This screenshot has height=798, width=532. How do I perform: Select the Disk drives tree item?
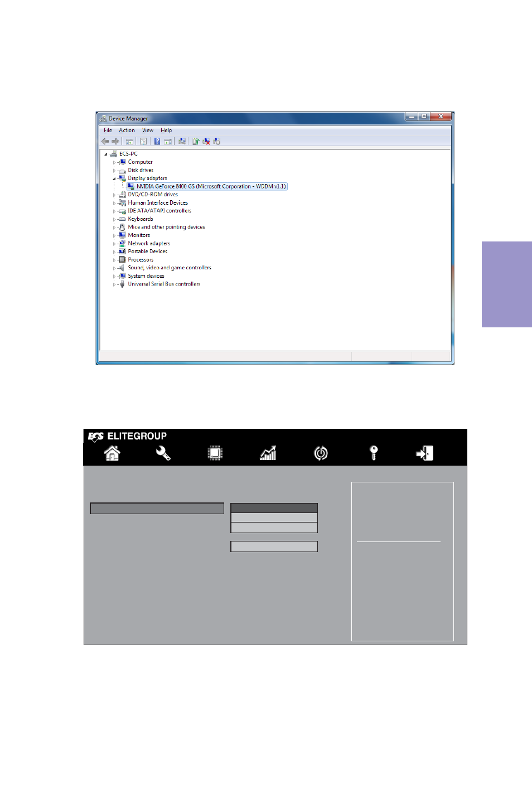(141, 170)
